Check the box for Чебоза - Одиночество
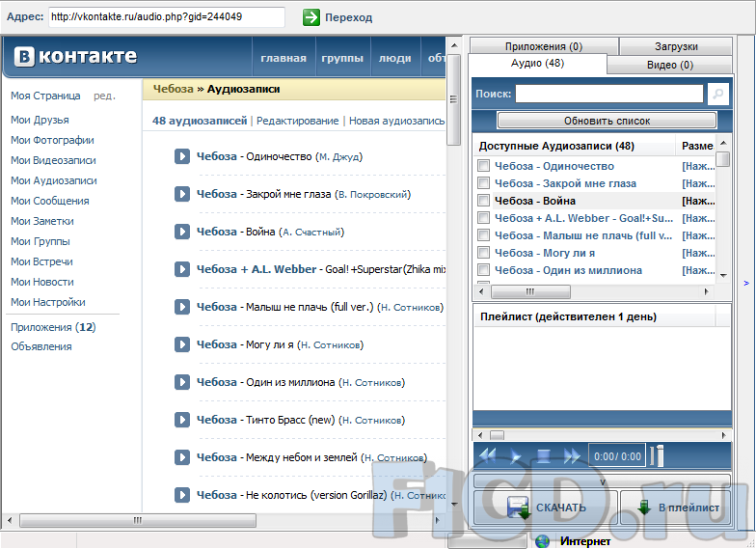The height and width of the screenshot is (549, 756). click(484, 166)
